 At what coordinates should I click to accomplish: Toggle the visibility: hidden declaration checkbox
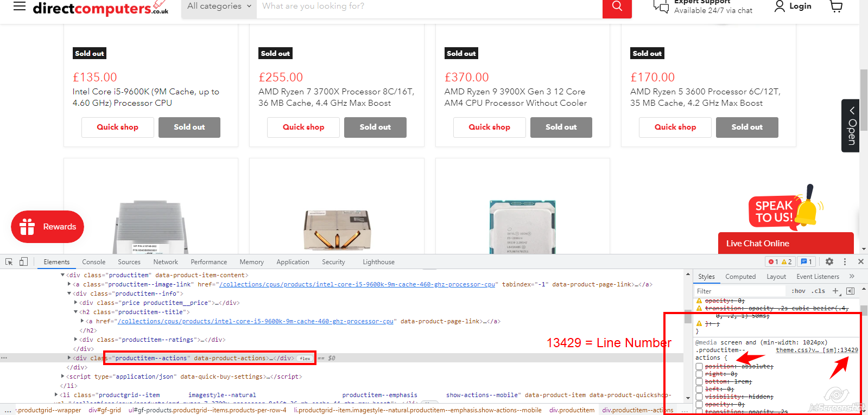point(699,397)
